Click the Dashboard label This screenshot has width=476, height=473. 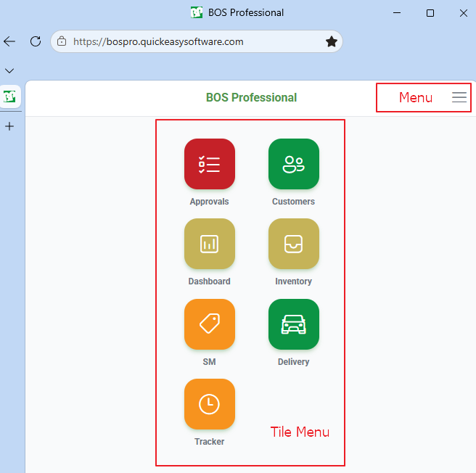click(x=209, y=281)
